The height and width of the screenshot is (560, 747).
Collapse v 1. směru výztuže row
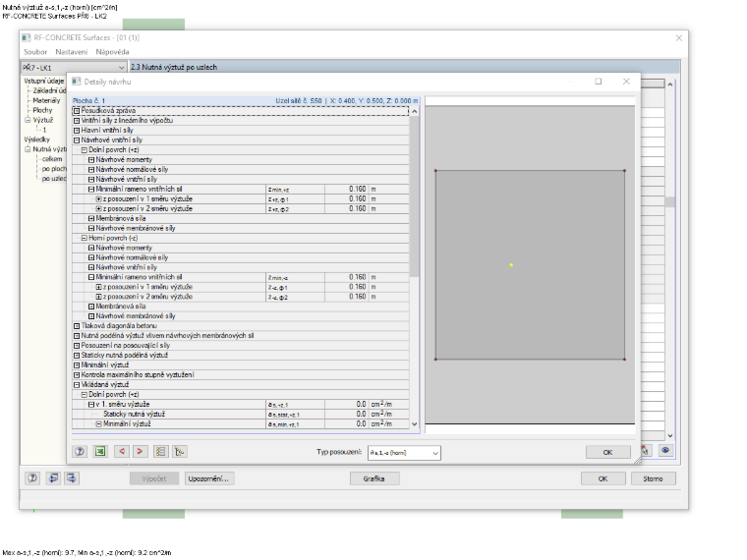coord(91,405)
